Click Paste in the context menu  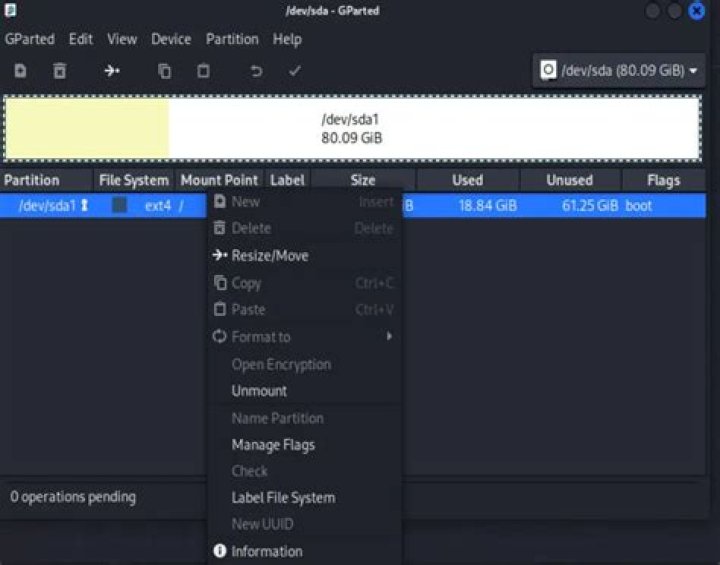(x=305, y=310)
